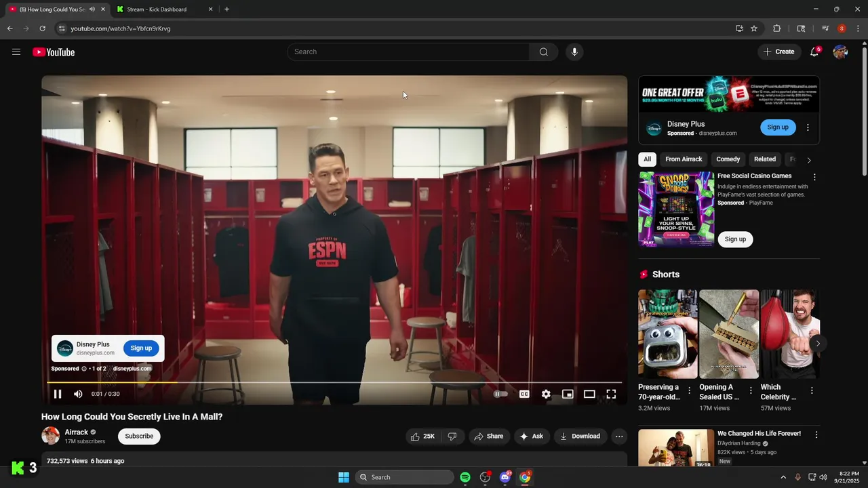Show next Shorts with right arrow
This screenshot has height=488, width=868.
(818, 344)
